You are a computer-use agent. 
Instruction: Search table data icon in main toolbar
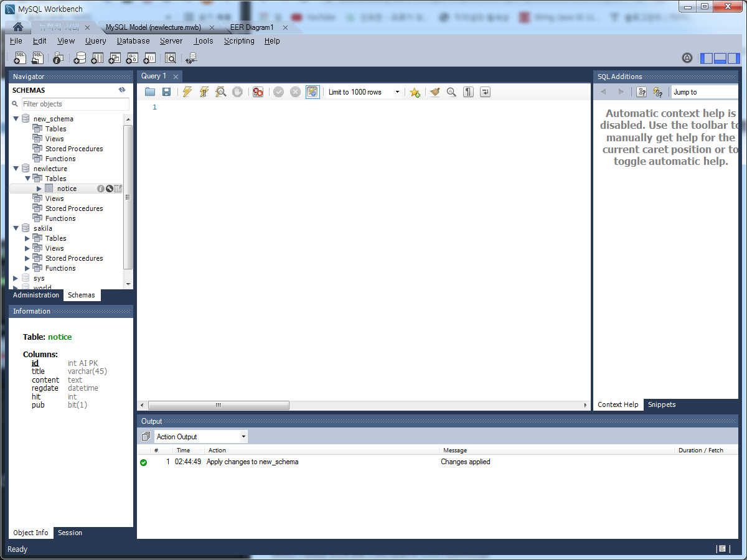click(x=171, y=58)
